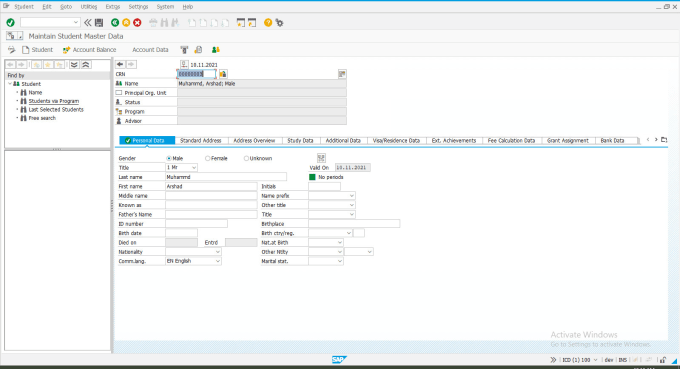Viewport: 680px width, 369px height.
Task: Click the Create New Session window icon
Action: point(241,23)
